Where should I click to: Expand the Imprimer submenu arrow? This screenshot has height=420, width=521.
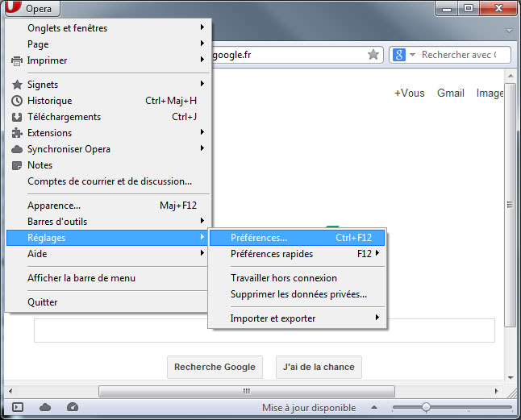(202, 60)
